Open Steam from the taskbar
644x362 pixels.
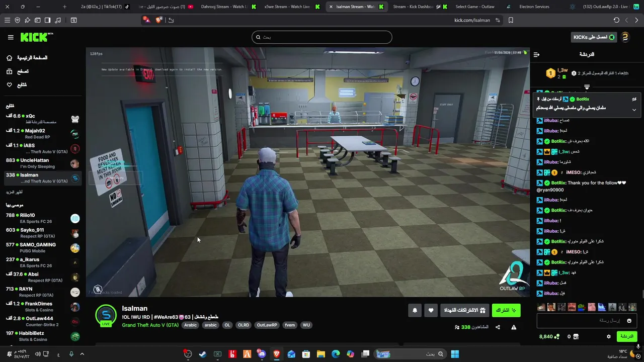coord(202,354)
